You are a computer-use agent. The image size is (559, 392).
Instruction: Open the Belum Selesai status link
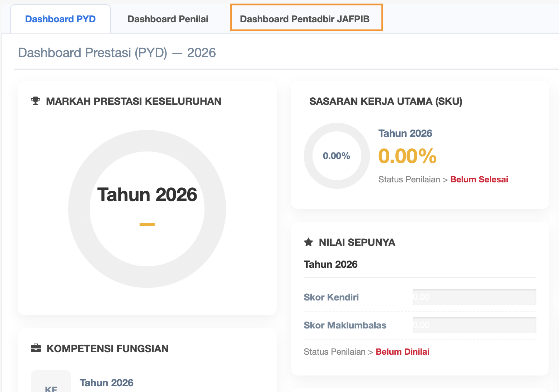(479, 179)
